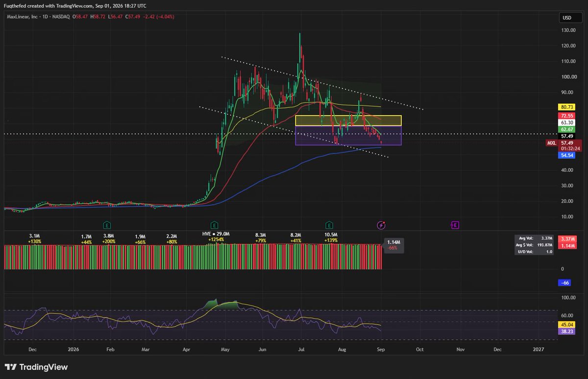Screen dimensions: 588x379
Task: Click the Apr label on time axis
Action: tap(186, 350)
